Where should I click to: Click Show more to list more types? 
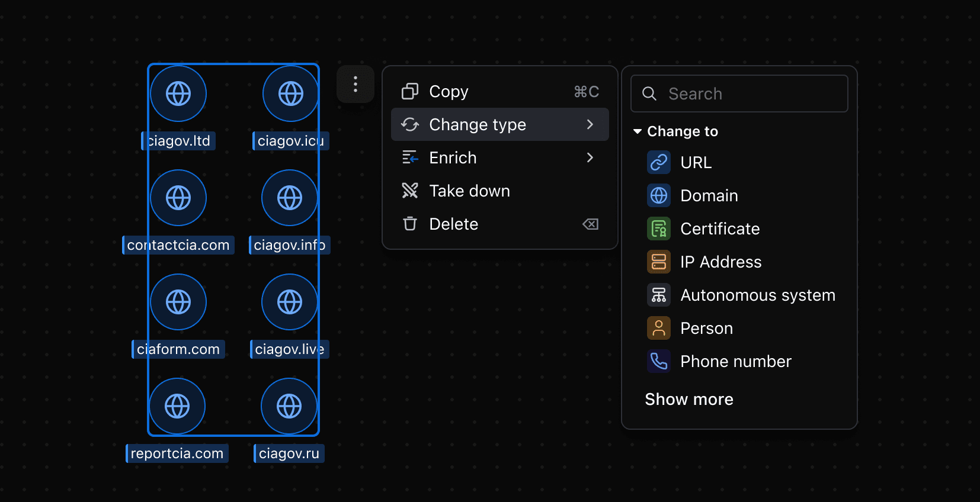688,399
